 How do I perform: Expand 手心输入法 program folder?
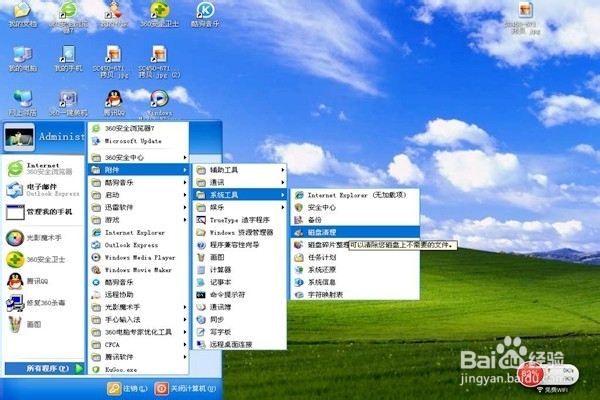[139, 319]
